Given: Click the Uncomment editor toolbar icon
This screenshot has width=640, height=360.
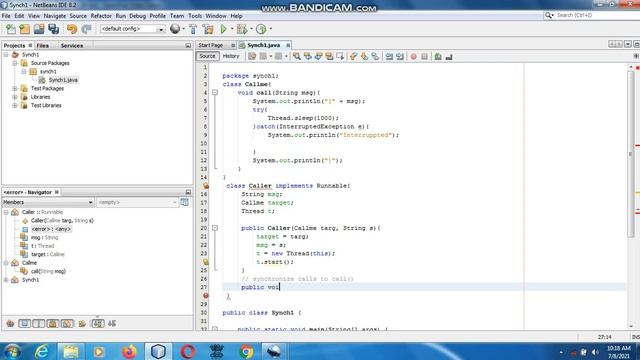Looking at the screenshot, I should click(x=449, y=56).
